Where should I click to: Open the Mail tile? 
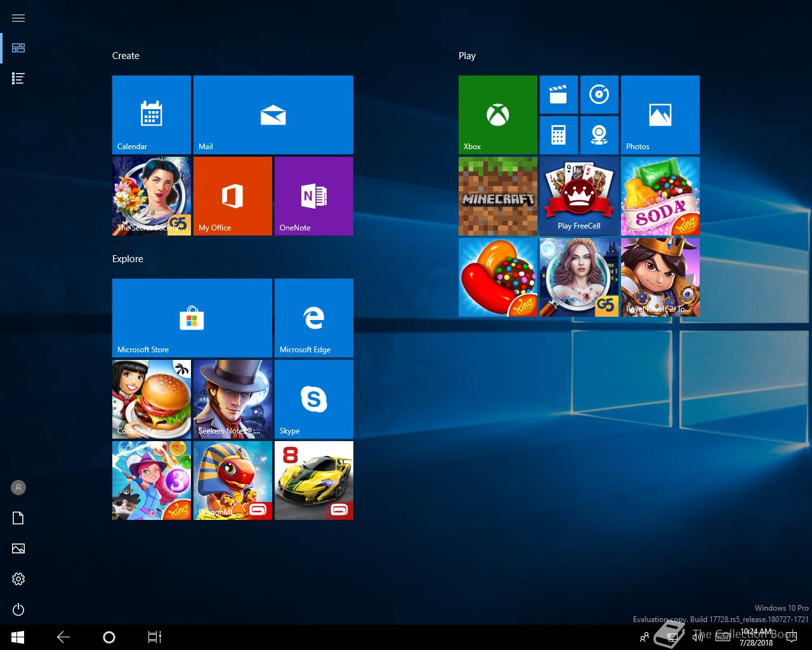273,115
